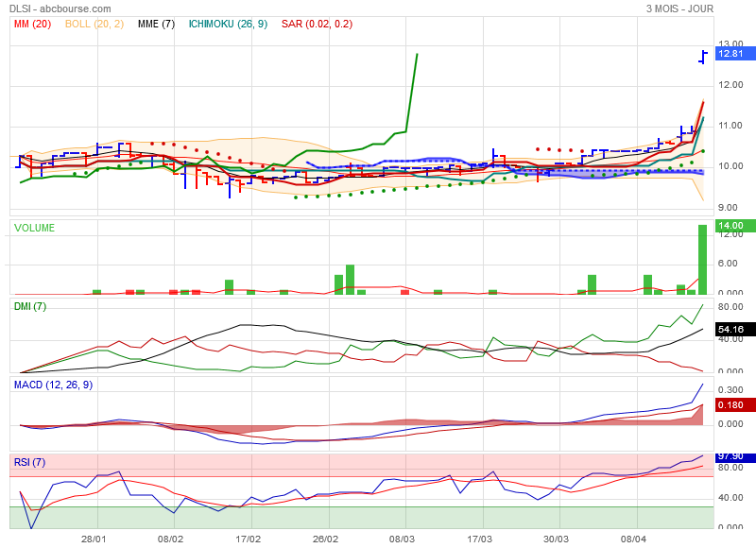Click the 12.00 price axis label
The width and height of the screenshot is (756, 548).
[x=730, y=85]
